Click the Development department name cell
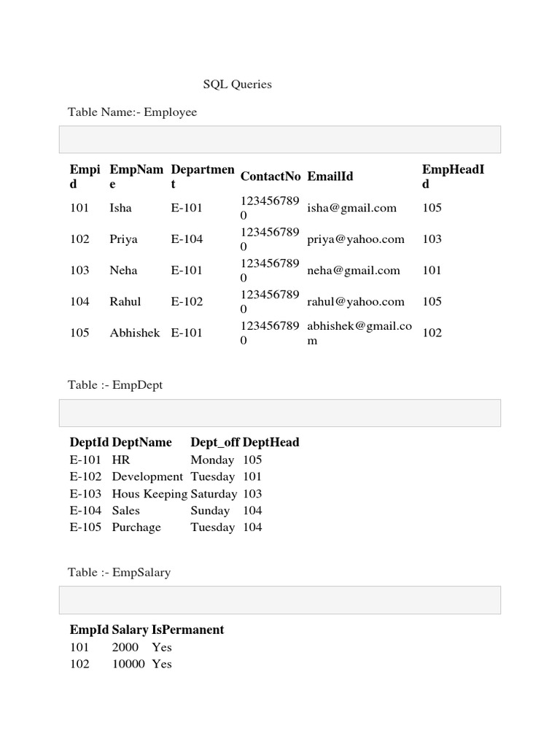Screen dimensions: 560x747 148,477
